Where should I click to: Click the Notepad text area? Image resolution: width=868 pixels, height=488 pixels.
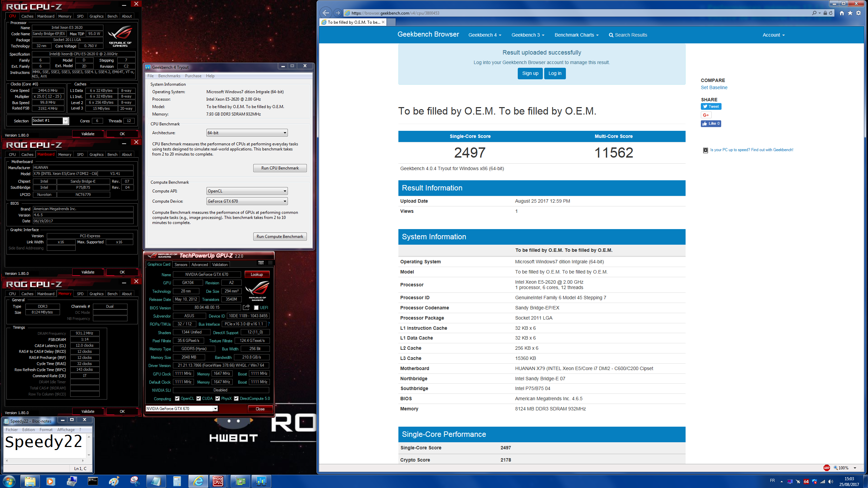[x=45, y=446]
